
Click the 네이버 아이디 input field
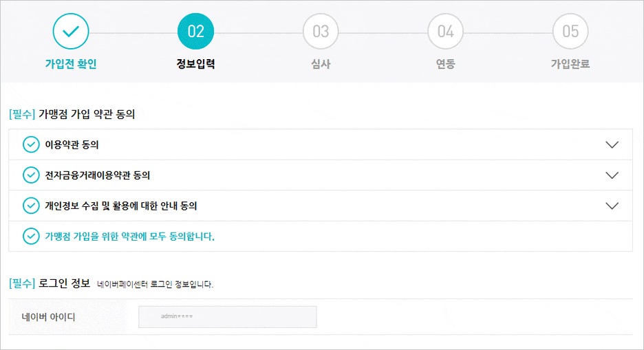pos(228,317)
